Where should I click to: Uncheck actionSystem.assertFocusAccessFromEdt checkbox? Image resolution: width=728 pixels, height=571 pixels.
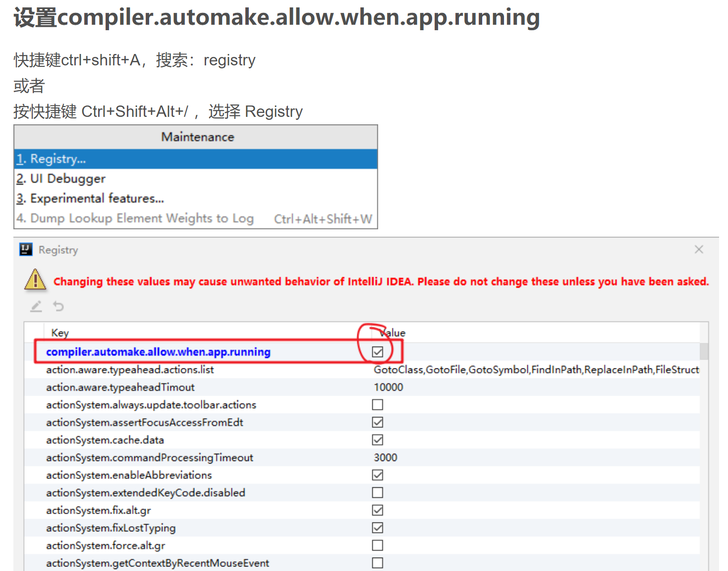(378, 422)
